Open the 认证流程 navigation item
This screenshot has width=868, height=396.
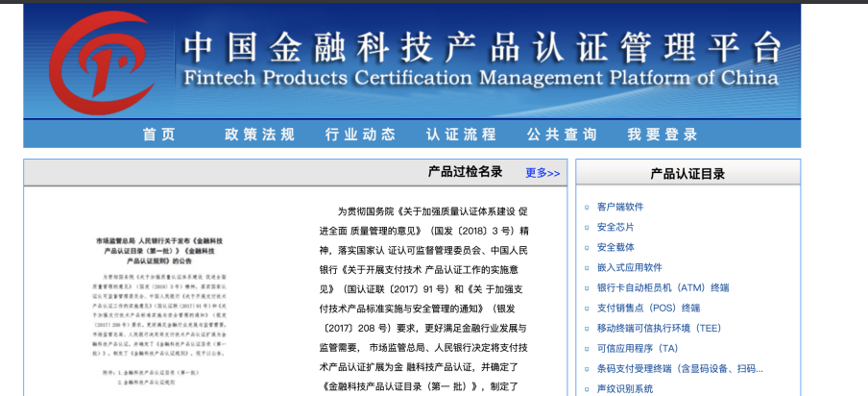(461, 134)
